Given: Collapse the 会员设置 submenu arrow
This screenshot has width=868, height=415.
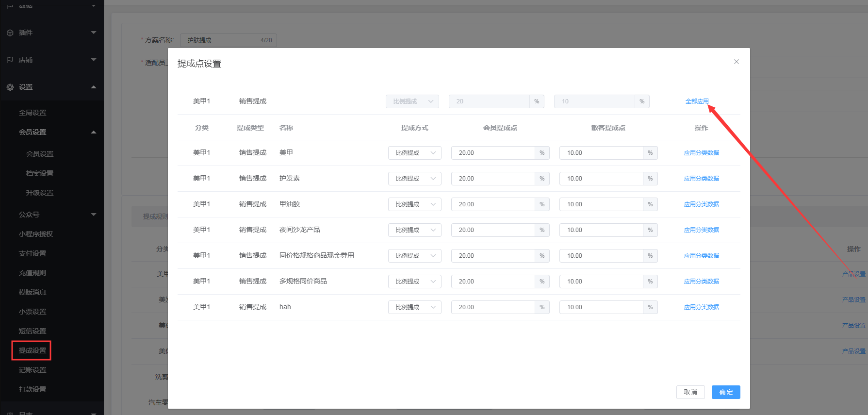Looking at the screenshot, I should 94,132.
